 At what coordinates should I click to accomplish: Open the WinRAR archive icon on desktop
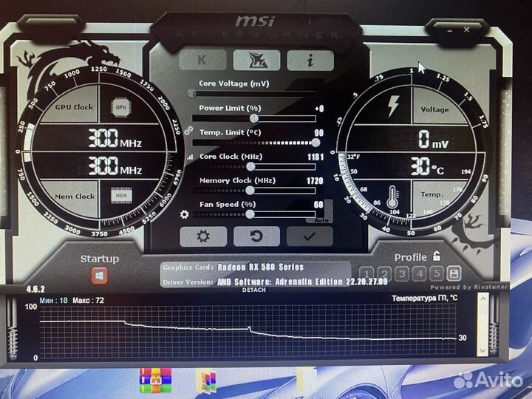(x=156, y=381)
